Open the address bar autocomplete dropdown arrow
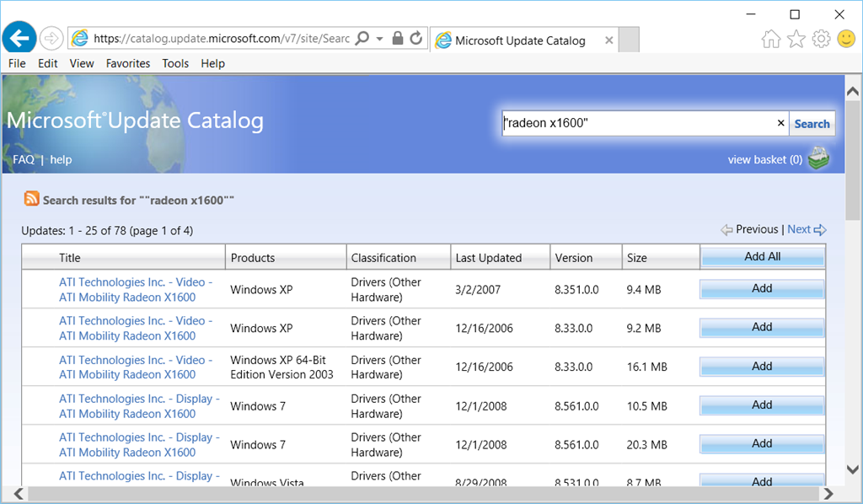The width and height of the screenshot is (863, 504). click(x=380, y=39)
